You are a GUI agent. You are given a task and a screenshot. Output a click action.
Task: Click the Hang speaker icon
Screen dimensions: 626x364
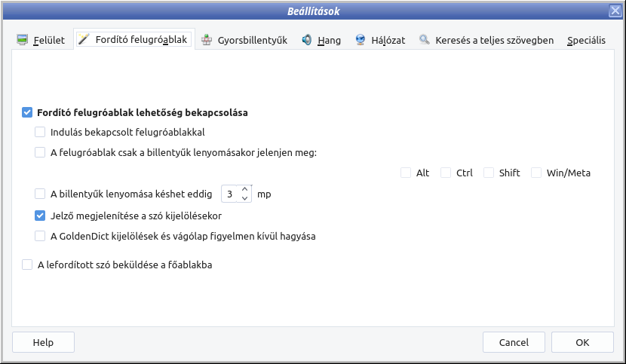[x=307, y=40]
